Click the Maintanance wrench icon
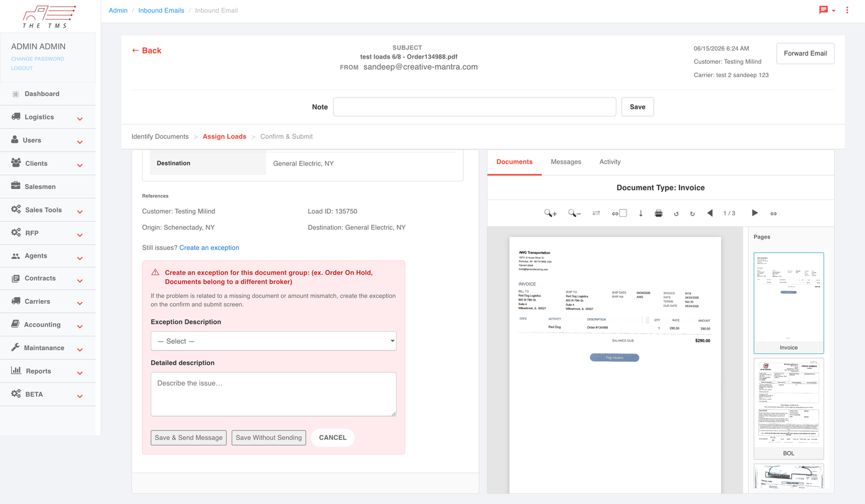The image size is (865, 504). 15,348
